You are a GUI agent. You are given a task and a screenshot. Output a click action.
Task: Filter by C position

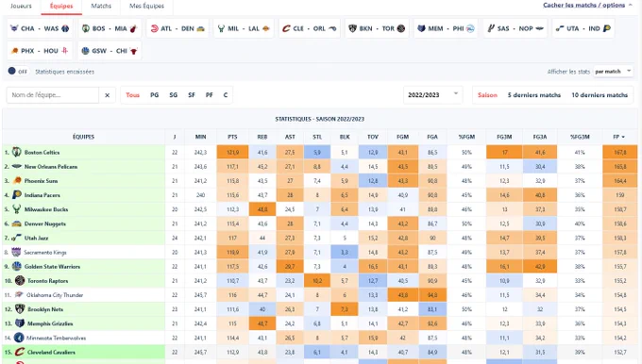pyautogui.click(x=226, y=95)
